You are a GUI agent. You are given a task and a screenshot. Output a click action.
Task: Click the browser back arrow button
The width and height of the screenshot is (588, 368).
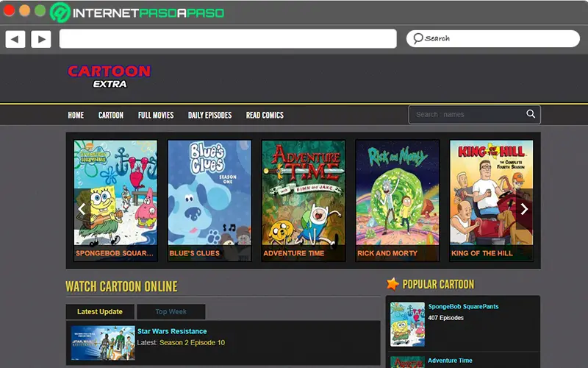(x=15, y=39)
